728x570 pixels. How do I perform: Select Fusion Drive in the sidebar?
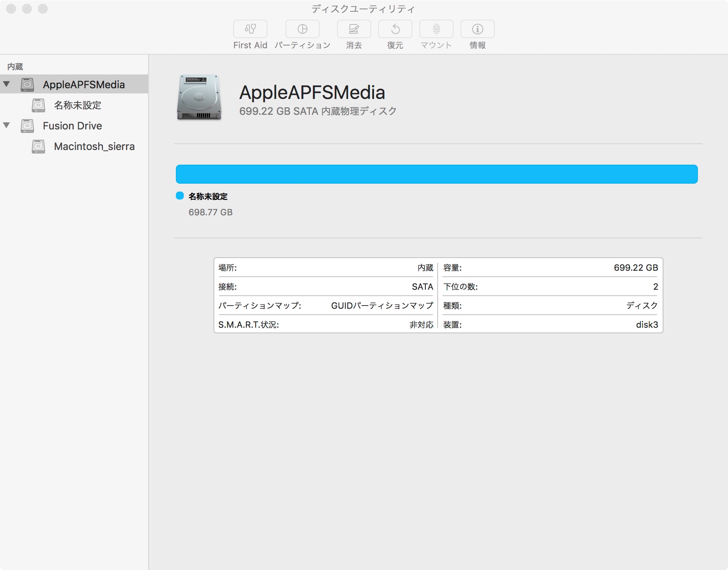74,125
